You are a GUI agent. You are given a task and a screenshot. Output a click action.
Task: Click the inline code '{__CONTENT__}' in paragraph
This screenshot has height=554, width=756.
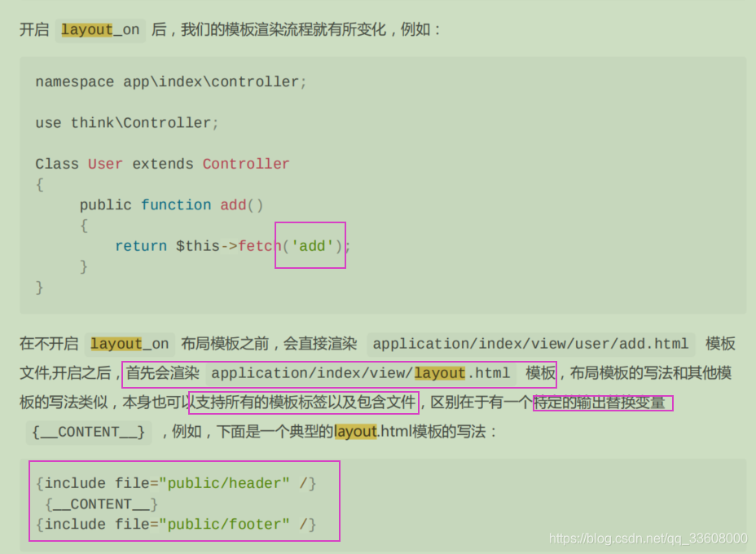88,432
